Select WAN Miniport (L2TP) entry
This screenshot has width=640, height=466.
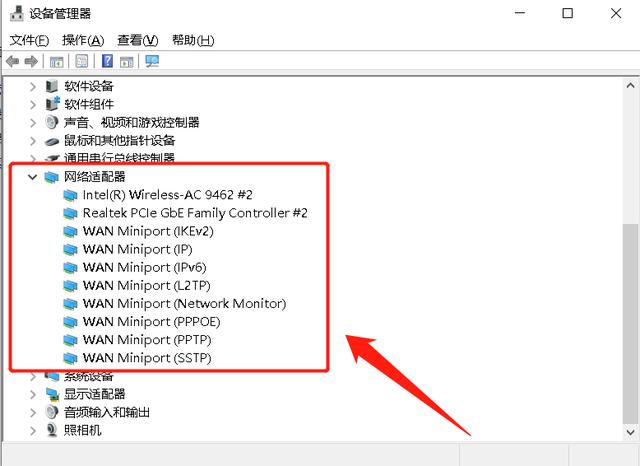coord(147,286)
